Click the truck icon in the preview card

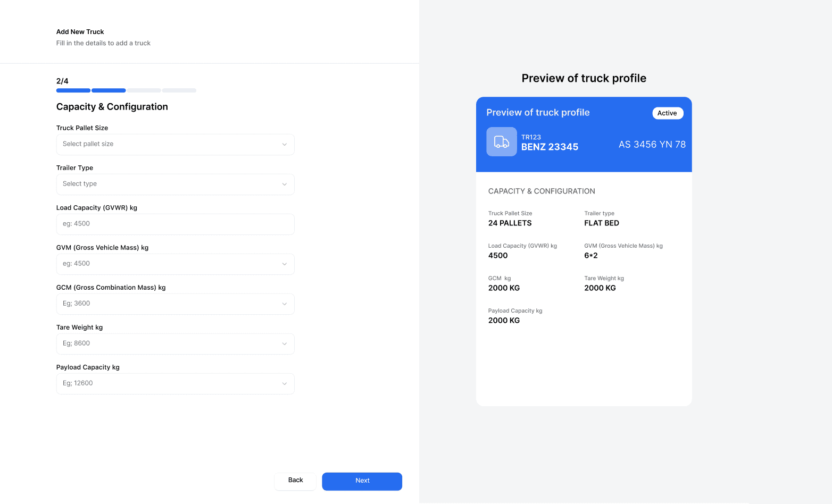pyautogui.click(x=502, y=141)
